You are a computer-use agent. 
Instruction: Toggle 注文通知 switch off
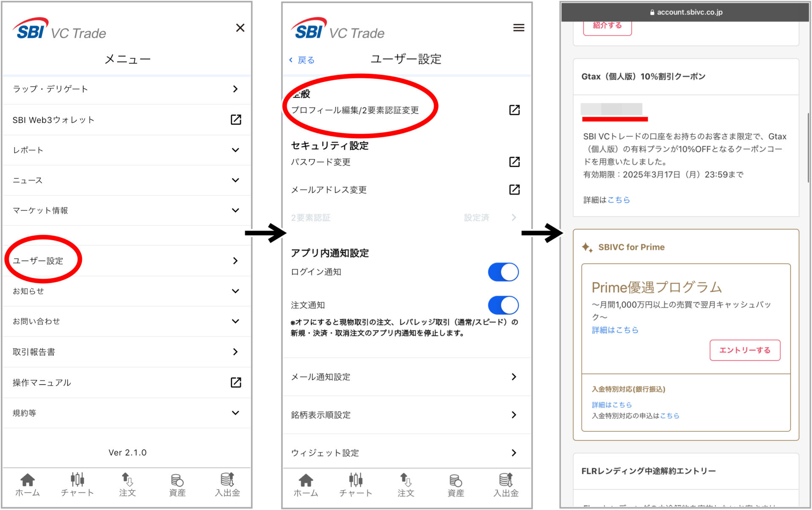click(503, 305)
